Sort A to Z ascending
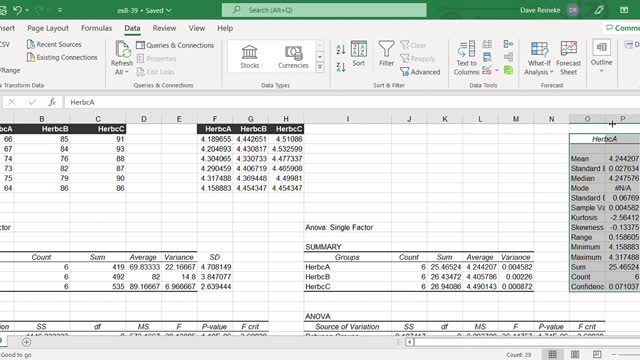This screenshot has width=640, height=360. [341, 50]
